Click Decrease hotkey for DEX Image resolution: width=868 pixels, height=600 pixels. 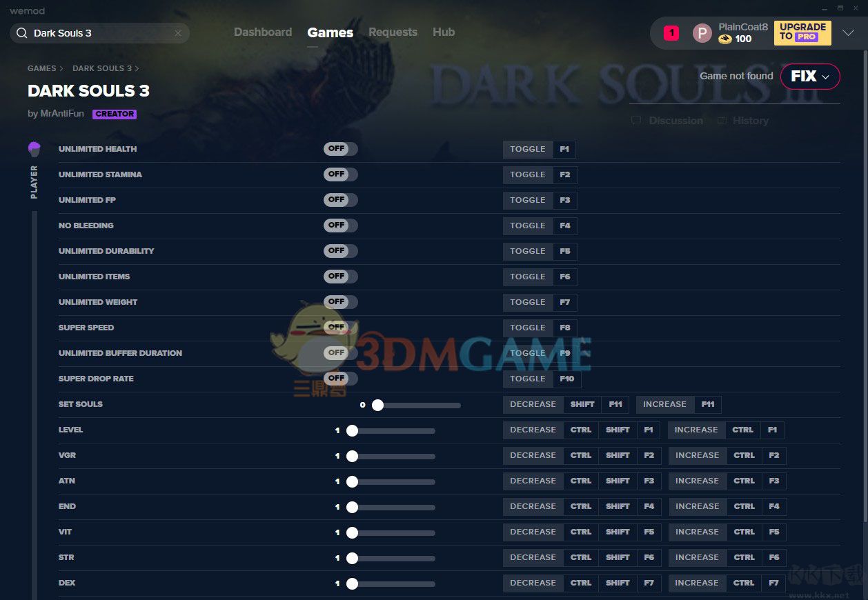[533, 583]
